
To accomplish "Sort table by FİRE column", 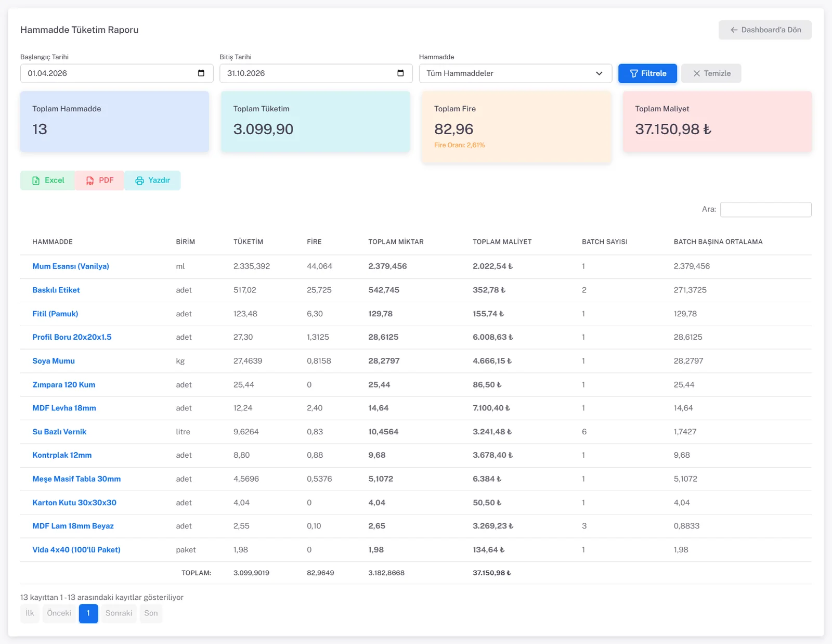I will pyautogui.click(x=314, y=242).
